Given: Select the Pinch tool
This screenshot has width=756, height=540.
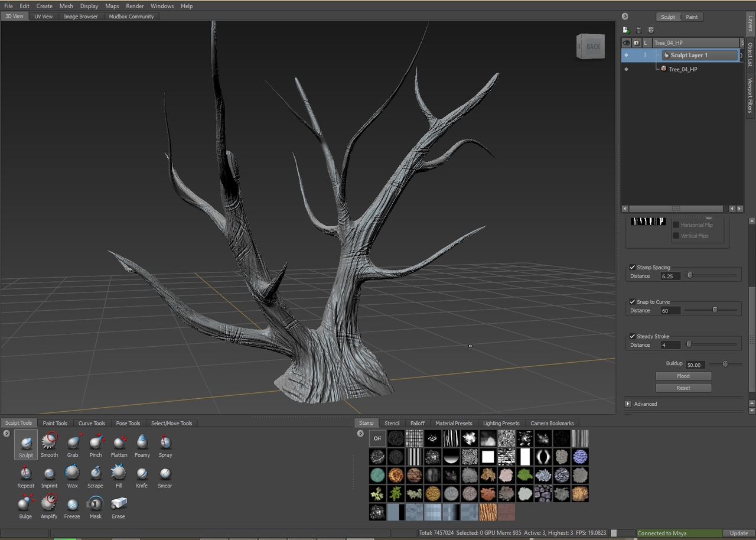Looking at the screenshot, I should (x=96, y=445).
